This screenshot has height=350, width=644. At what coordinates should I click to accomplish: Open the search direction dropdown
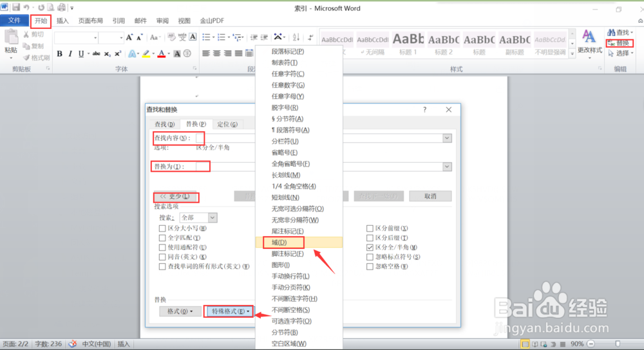click(x=212, y=217)
